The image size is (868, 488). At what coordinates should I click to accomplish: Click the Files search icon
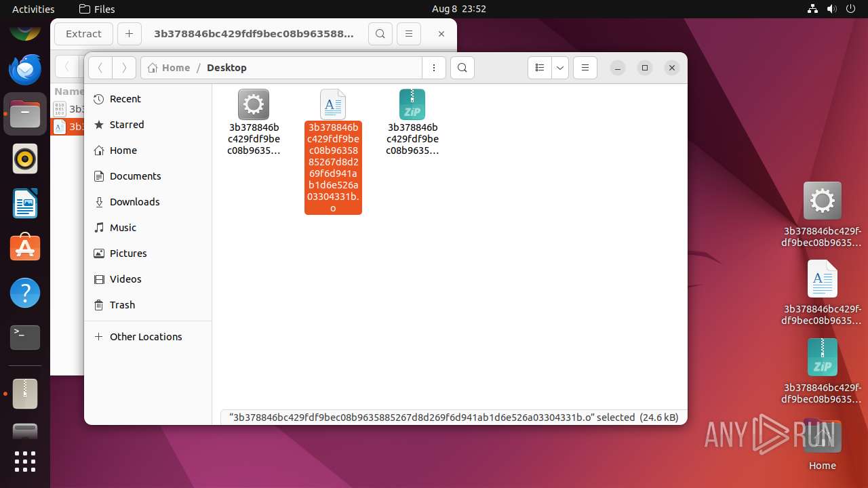[x=462, y=68]
